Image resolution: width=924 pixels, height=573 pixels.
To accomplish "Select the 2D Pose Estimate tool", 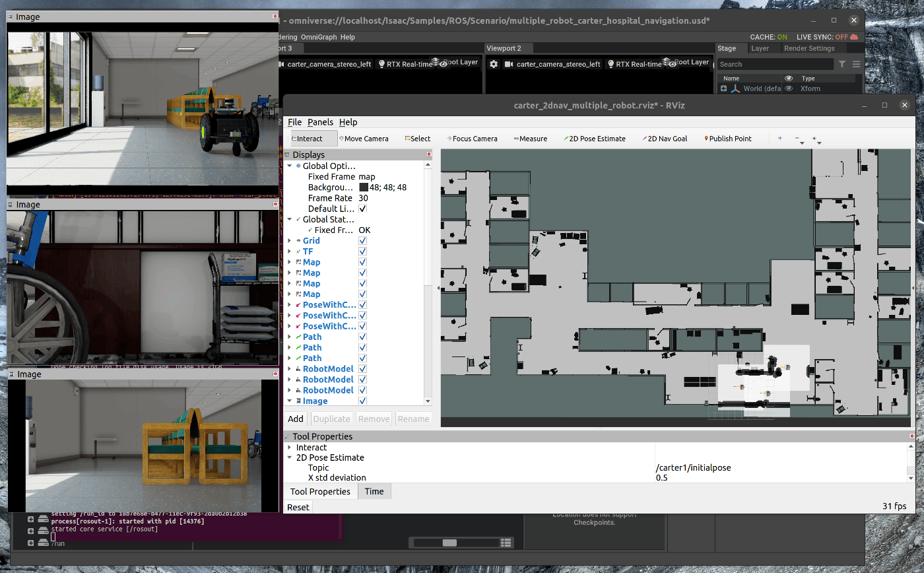I will [x=594, y=139].
